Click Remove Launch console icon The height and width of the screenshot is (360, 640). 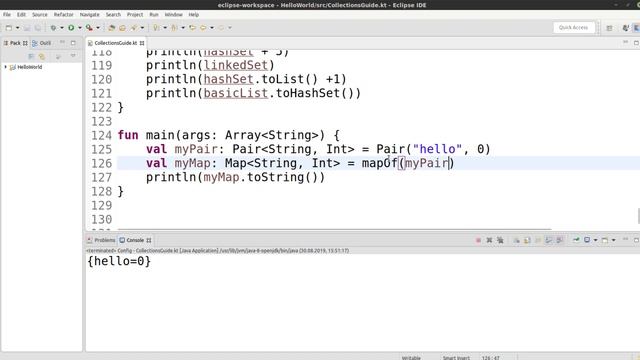click(489, 240)
